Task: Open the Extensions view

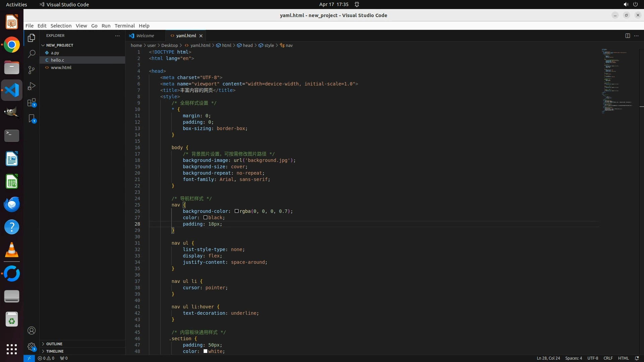Action: 32,103
